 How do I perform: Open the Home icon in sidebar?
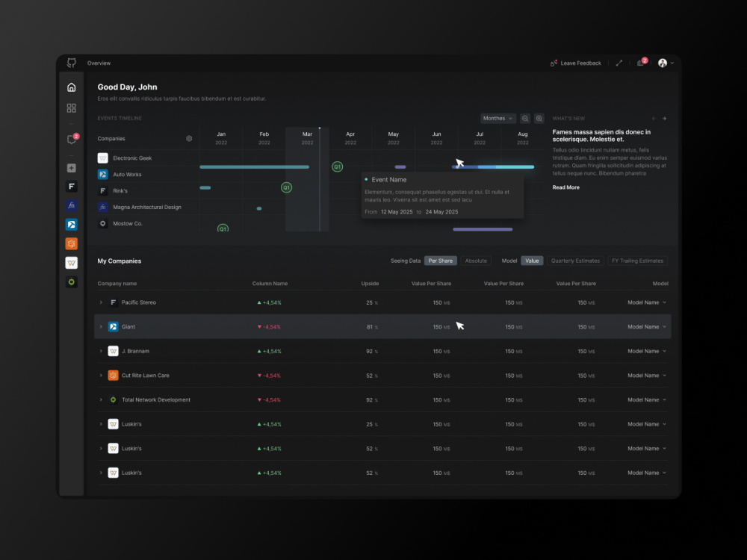tap(72, 87)
